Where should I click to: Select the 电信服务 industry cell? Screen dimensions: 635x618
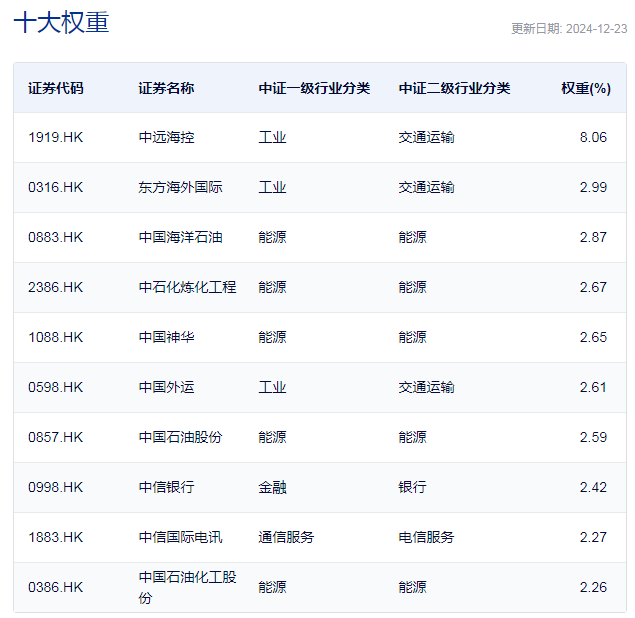426,537
